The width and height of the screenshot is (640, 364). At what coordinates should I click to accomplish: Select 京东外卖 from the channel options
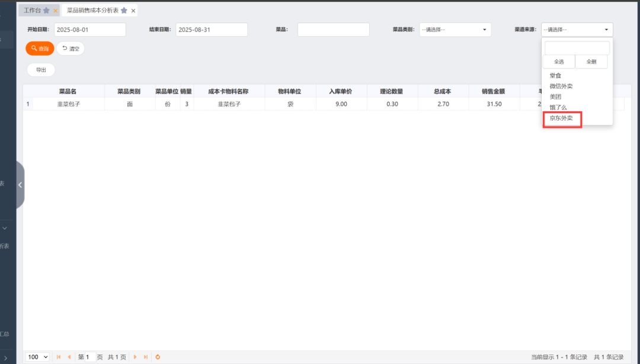(562, 118)
